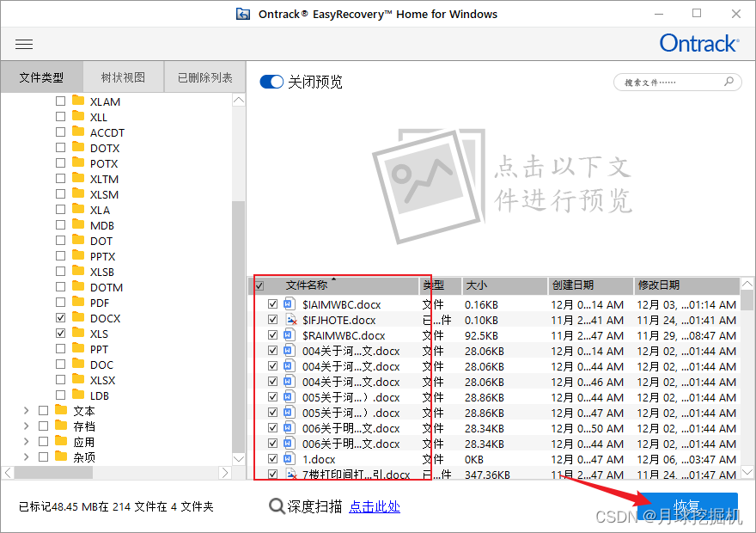Sort by the 类型 column header

(440, 285)
